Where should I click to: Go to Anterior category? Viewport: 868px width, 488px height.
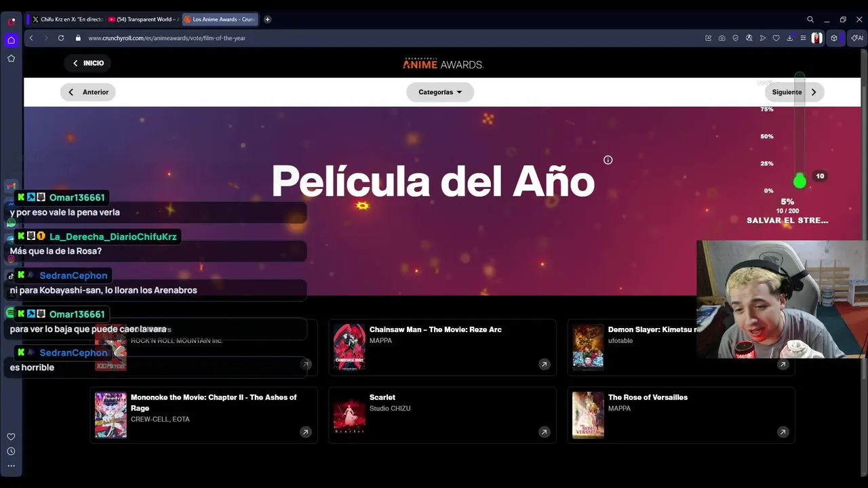click(x=88, y=92)
